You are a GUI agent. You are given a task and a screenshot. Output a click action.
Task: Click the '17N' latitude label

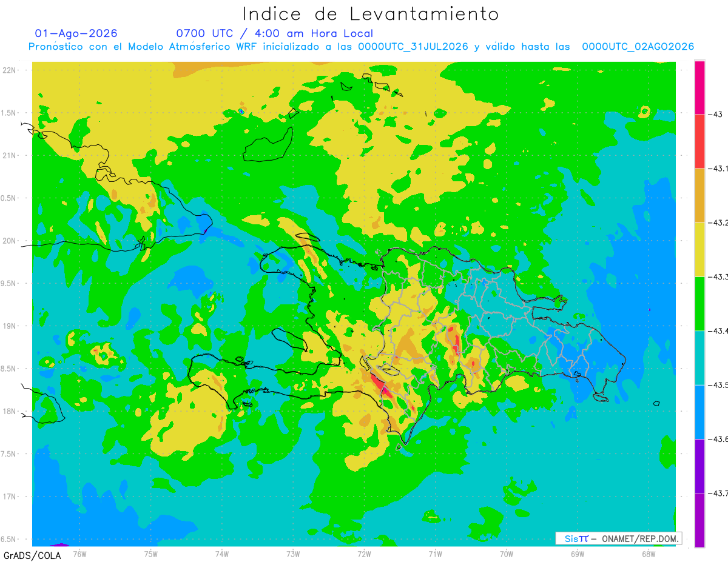point(10,497)
